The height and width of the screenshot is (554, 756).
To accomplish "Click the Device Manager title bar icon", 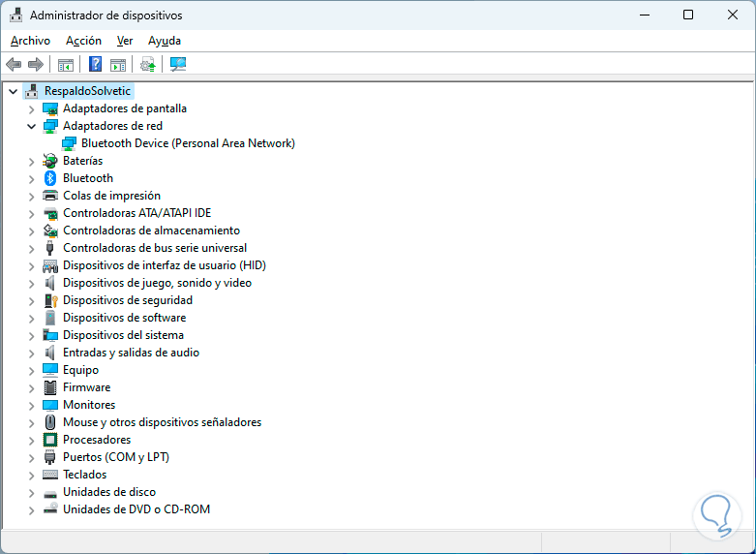I will pos(15,15).
